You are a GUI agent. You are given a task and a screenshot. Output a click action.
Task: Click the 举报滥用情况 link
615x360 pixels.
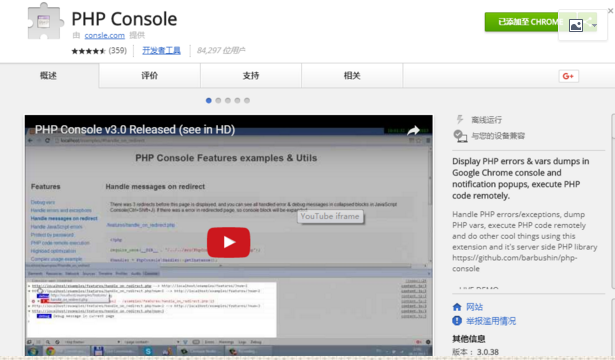point(491,321)
